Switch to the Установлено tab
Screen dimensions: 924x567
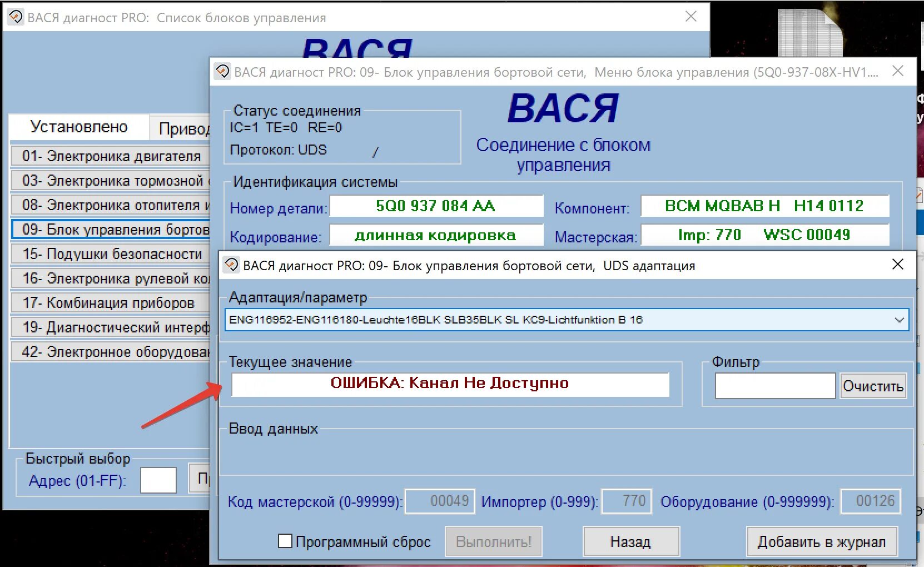[79, 127]
